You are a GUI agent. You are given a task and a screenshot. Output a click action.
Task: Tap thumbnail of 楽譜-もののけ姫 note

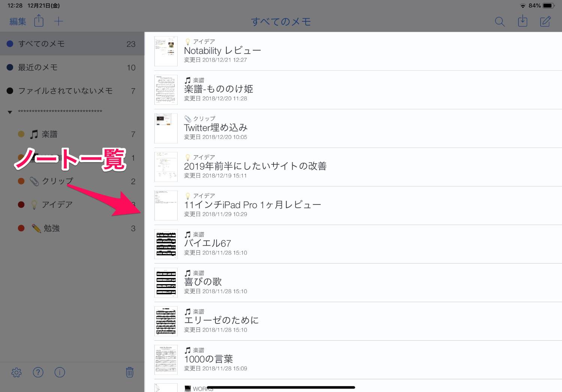tap(166, 90)
